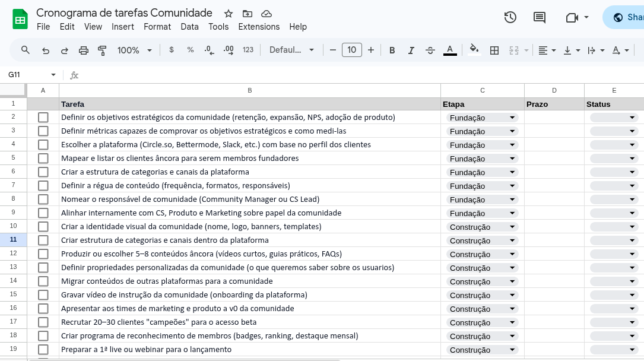Select the paint format tool
The width and height of the screenshot is (644, 361).
tap(101, 50)
